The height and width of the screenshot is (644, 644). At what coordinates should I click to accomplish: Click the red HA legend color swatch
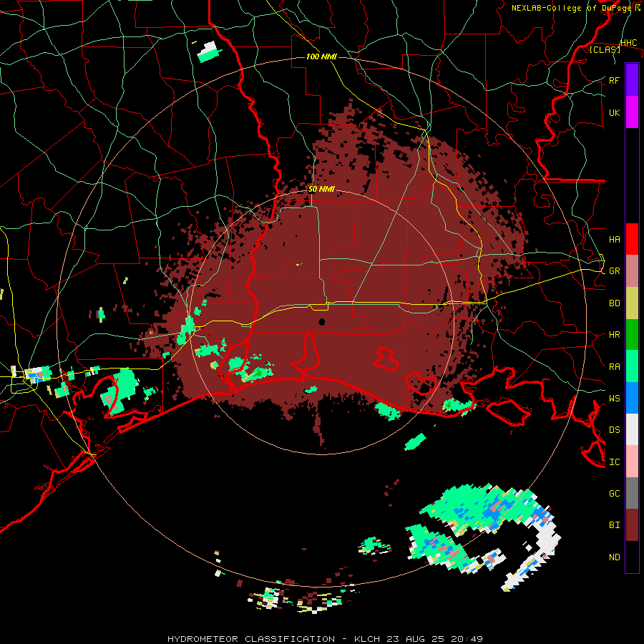pyautogui.click(x=632, y=239)
